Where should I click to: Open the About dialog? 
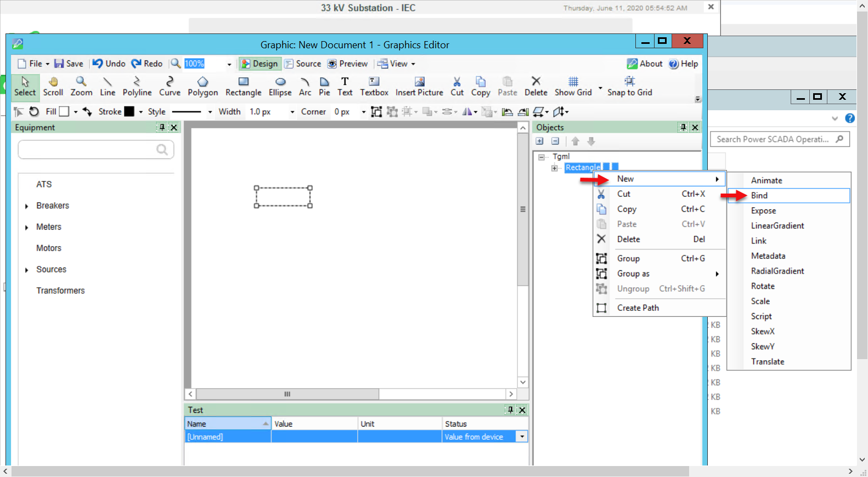tap(645, 64)
